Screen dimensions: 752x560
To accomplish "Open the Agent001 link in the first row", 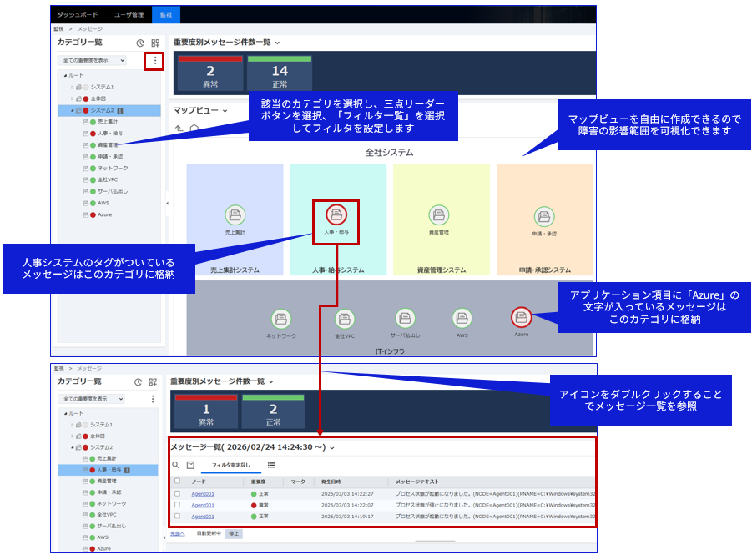I will point(203,493).
